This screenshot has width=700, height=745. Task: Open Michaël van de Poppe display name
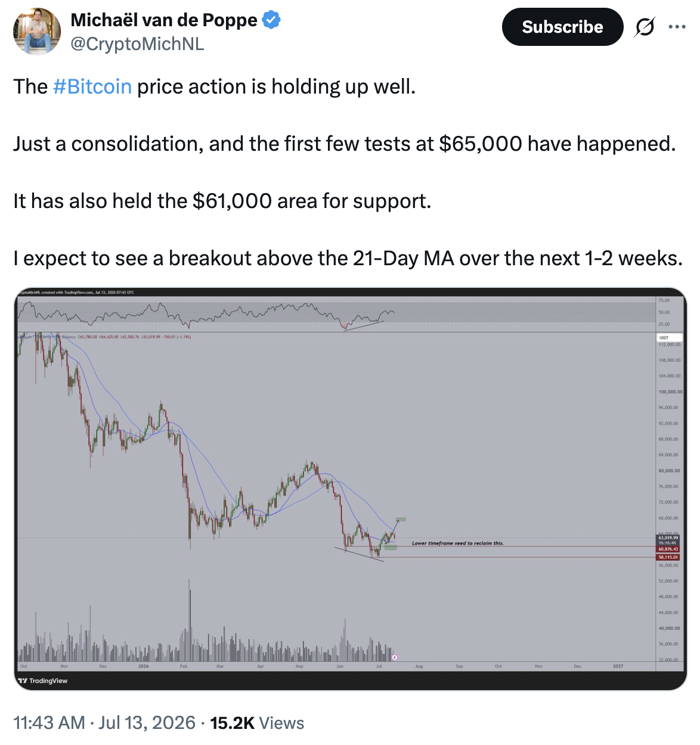[x=164, y=20]
